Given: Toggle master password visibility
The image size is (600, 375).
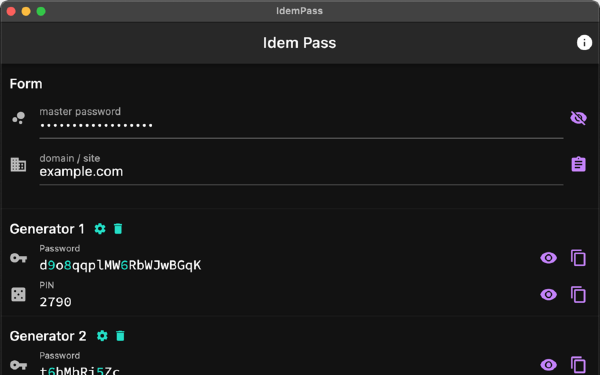Looking at the screenshot, I should [578, 118].
